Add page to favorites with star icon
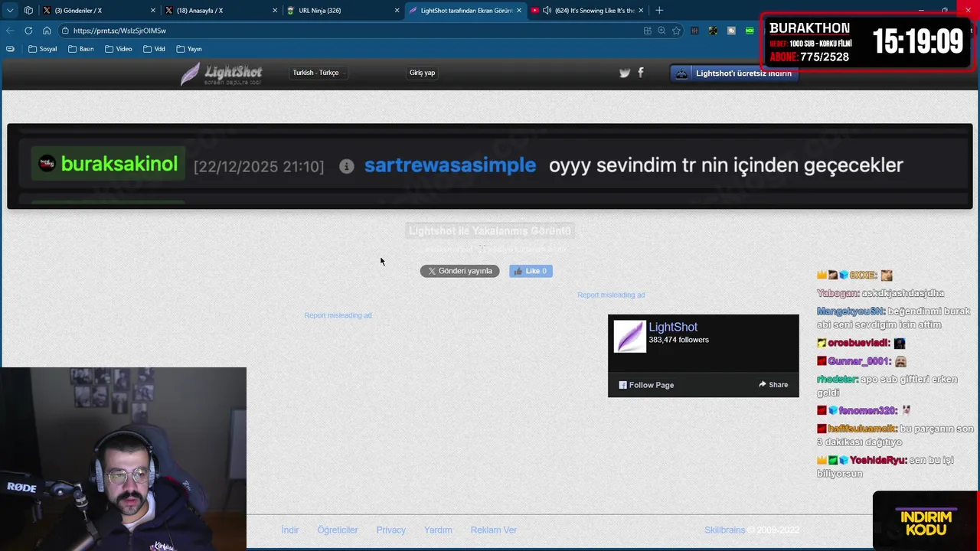Image resolution: width=980 pixels, height=551 pixels. 676,31
